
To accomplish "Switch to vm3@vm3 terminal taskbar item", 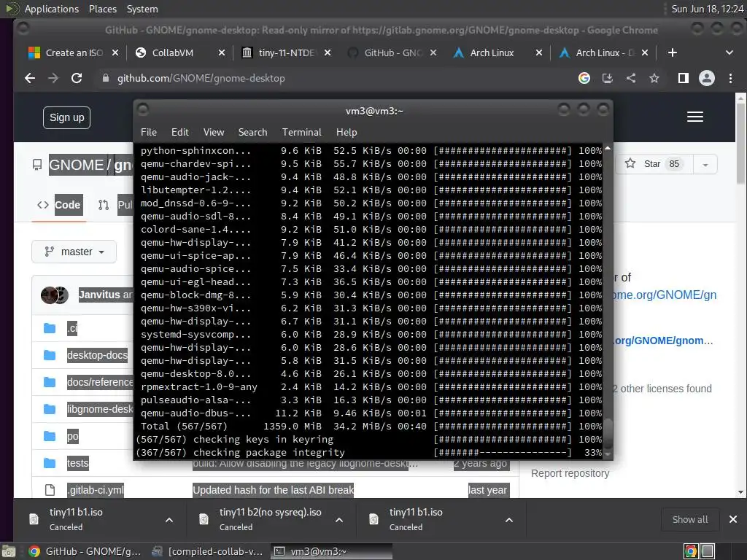I will point(332,551).
